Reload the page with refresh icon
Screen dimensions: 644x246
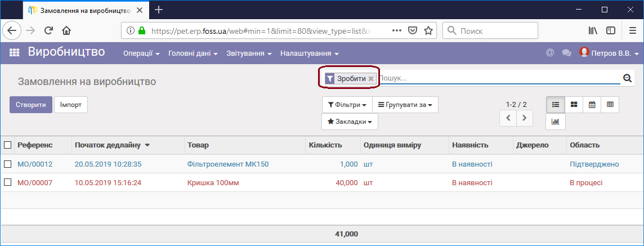tap(48, 30)
